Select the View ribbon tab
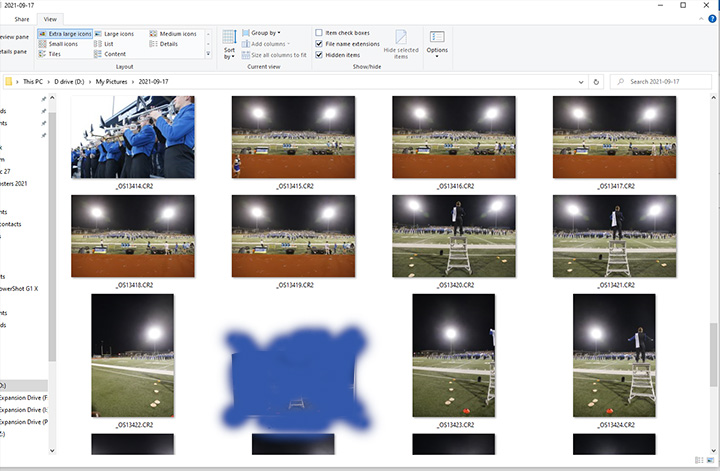The image size is (720, 471). click(x=49, y=19)
